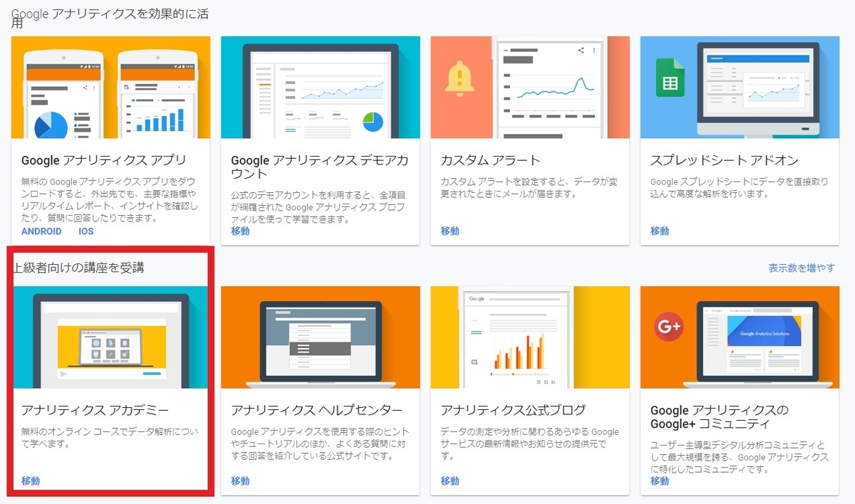Click 移動 under アナリティクス アカデミー
Screen dimensions: 855x504
(x=31, y=481)
